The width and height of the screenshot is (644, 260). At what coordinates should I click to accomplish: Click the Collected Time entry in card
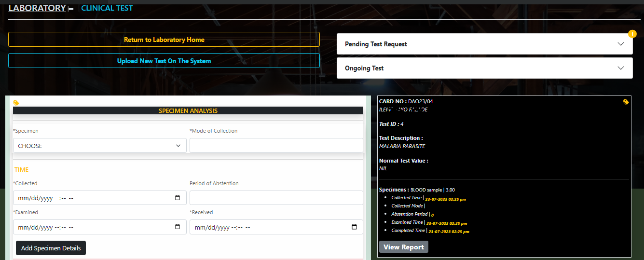coord(428,198)
